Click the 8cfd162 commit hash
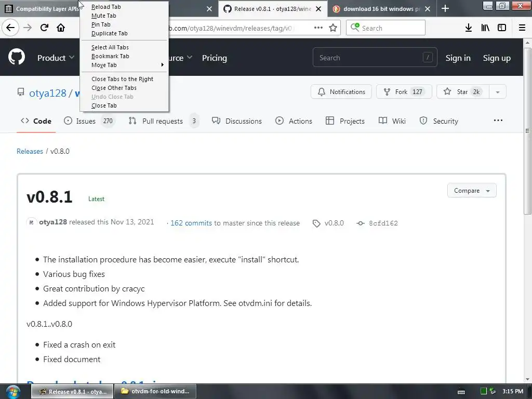This screenshot has width=532, height=399. (383, 223)
